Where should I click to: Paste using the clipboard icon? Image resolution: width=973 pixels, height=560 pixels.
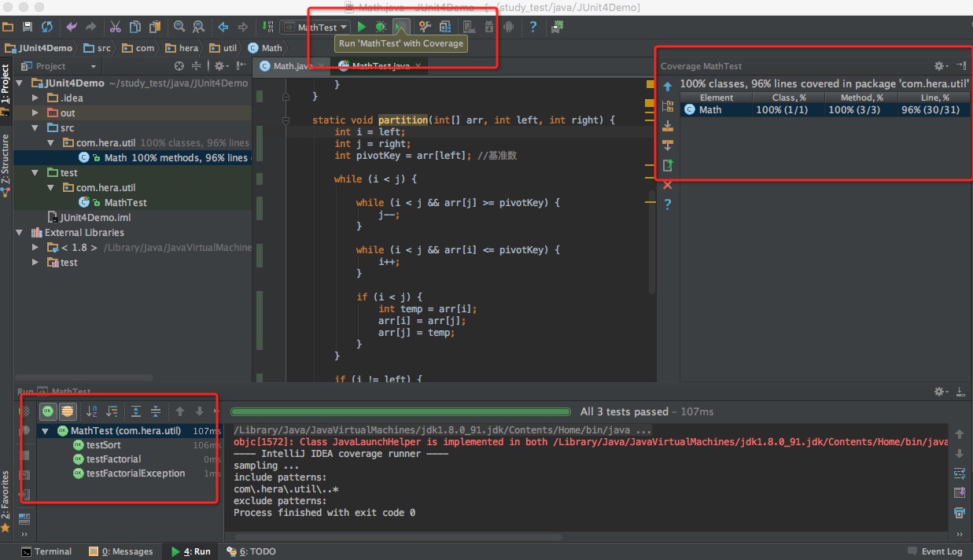pos(155,27)
